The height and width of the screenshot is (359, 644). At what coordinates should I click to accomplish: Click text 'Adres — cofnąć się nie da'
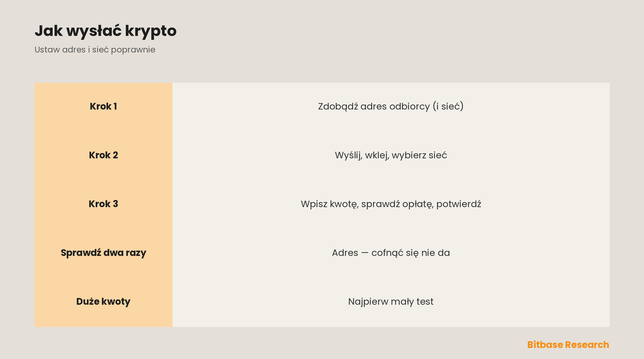pos(391,253)
